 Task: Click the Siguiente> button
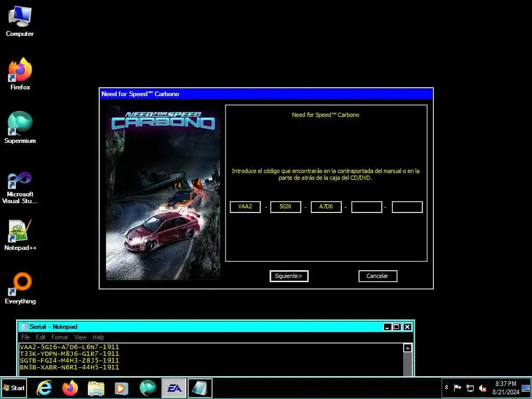[x=289, y=276]
